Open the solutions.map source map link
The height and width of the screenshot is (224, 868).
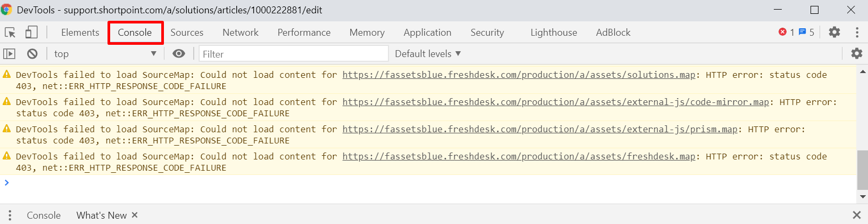point(519,75)
